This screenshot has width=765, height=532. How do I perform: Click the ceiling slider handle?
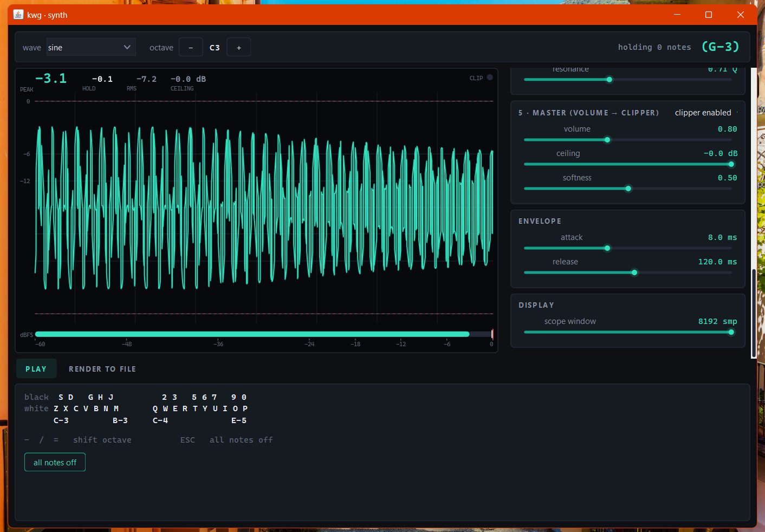pyautogui.click(x=731, y=164)
